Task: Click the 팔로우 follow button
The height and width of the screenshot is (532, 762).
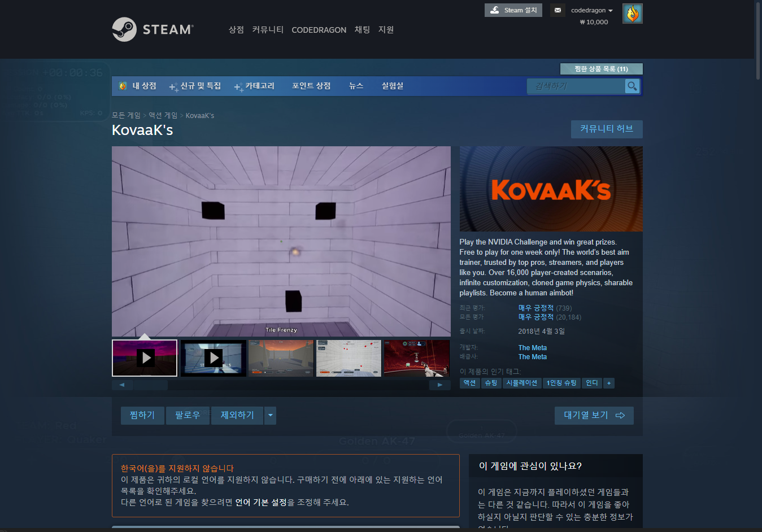Action: pyautogui.click(x=188, y=415)
